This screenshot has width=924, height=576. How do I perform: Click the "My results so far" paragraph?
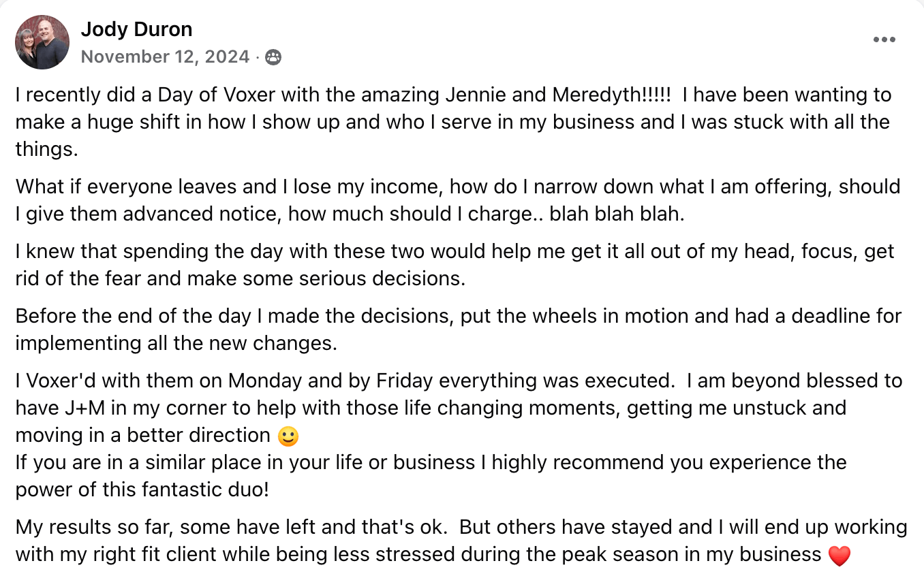[461, 541]
